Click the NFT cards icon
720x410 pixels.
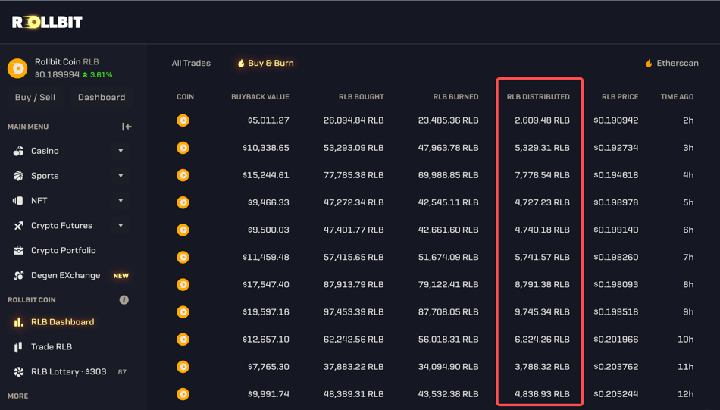18,201
